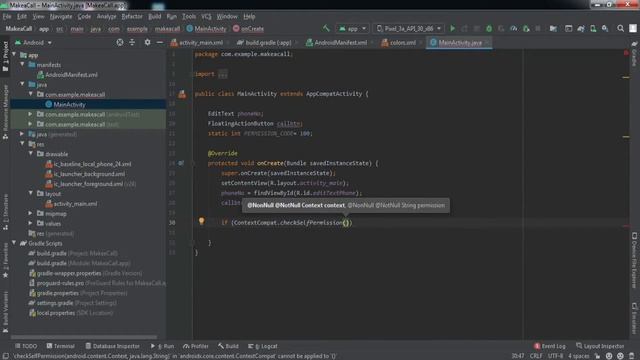This screenshot has width=640, height=360.
Task: Click the UTF-8 encoding in status bar
Action: coord(555,356)
